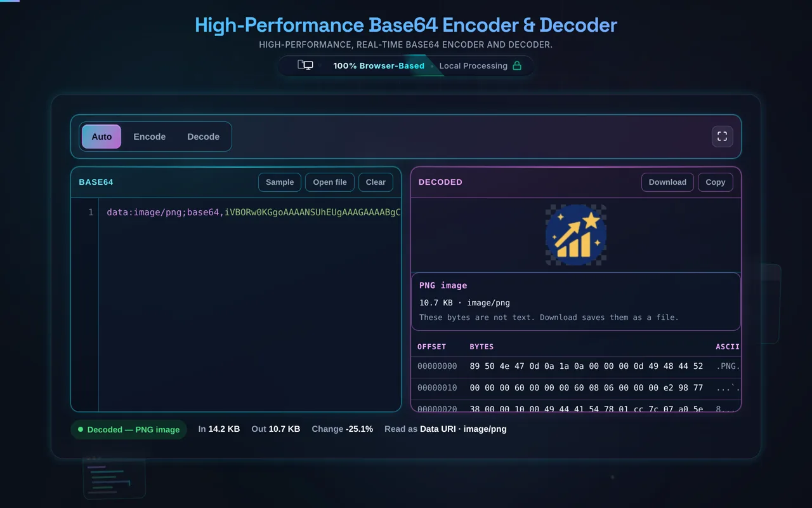Image resolution: width=812 pixels, height=508 pixels.
Task: Switch to Decode mode
Action: 204,137
